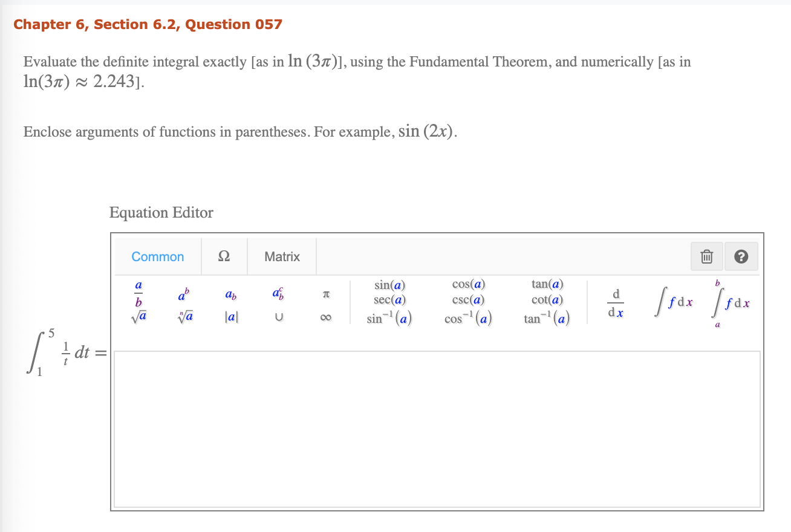
Task: Insert the sin(a) function
Action: (x=389, y=284)
